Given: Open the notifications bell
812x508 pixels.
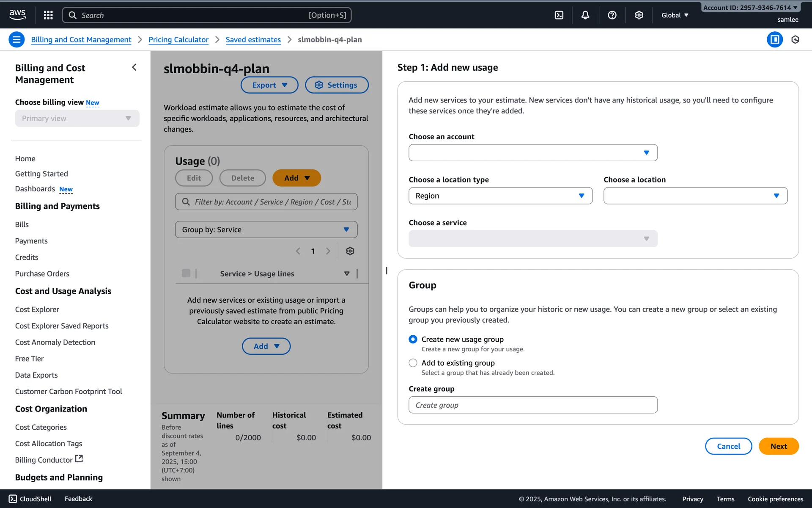Looking at the screenshot, I should click(x=585, y=15).
